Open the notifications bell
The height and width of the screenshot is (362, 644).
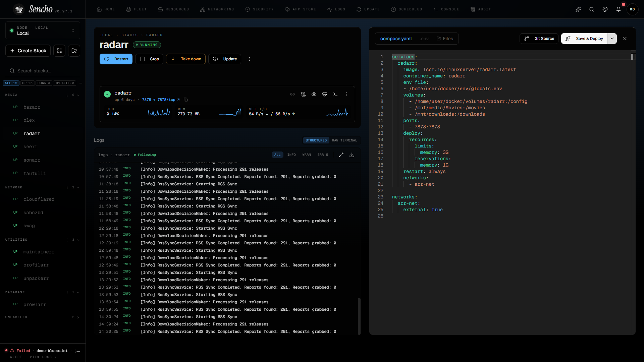619,9
